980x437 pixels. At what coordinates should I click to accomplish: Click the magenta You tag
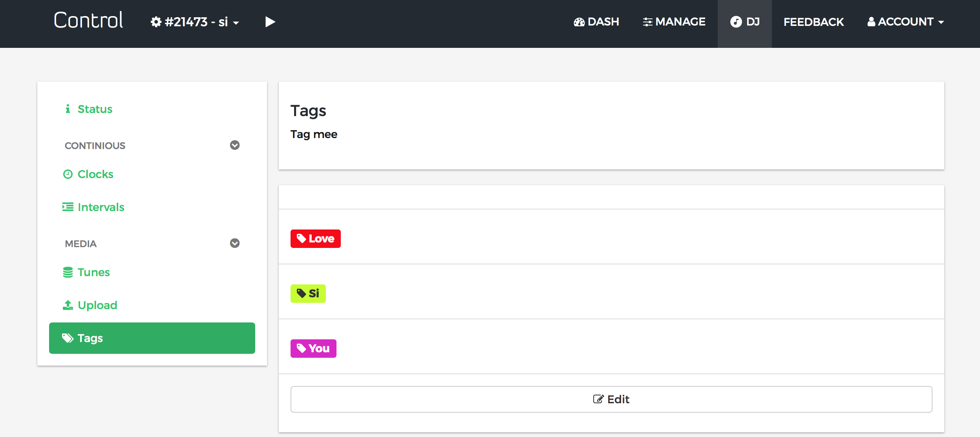point(313,348)
